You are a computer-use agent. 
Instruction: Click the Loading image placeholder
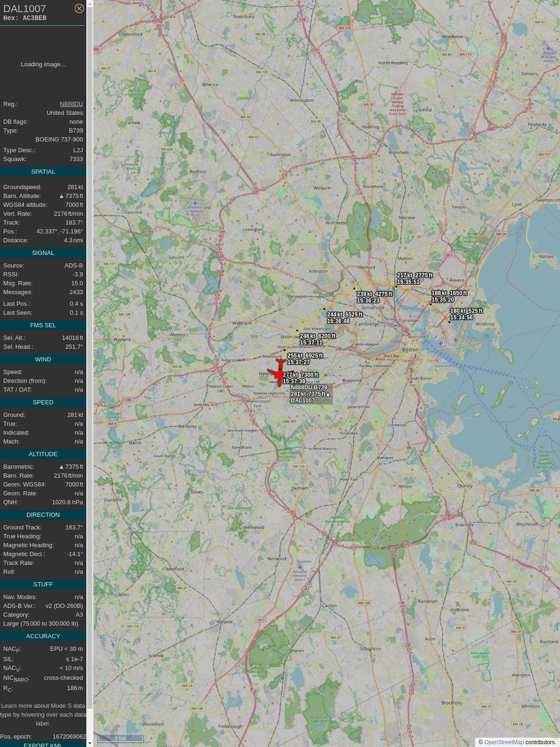(43, 64)
